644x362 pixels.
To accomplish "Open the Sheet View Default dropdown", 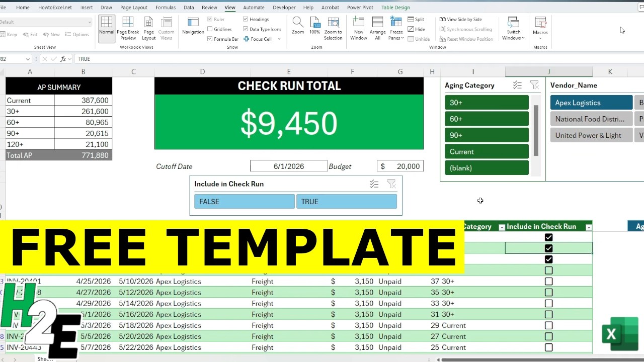I will tap(90, 22).
